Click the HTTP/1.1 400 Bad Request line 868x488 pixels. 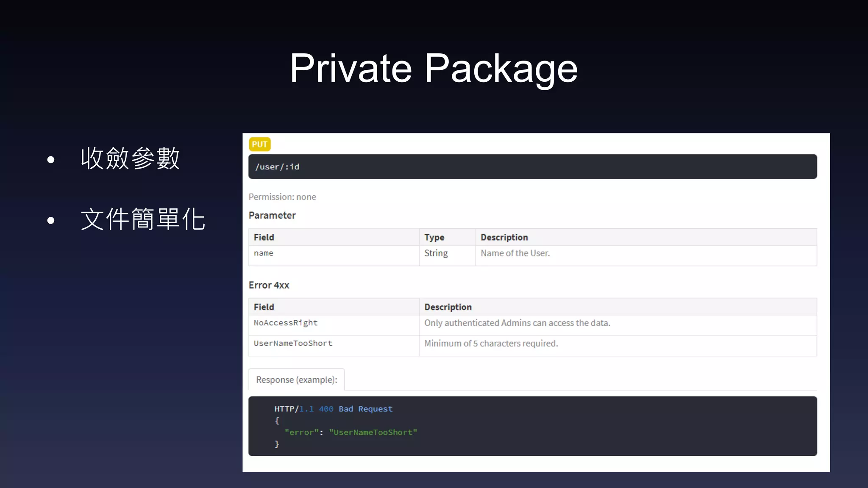333,409
